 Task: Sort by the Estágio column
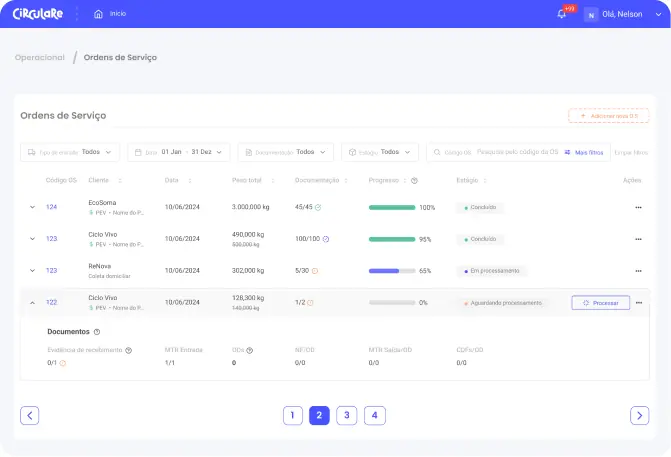pyautogui.click(x=485, y=181)
